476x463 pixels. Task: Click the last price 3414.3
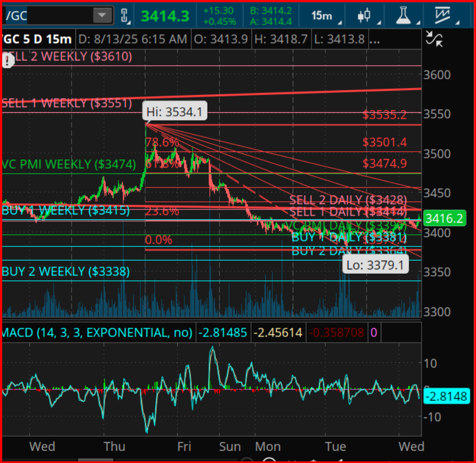coord(165,16)
